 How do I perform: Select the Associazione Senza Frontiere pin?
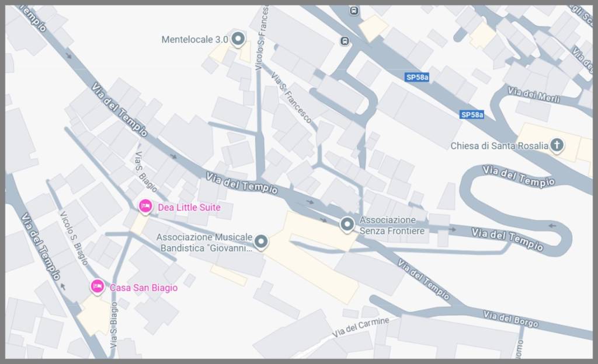[x=347, y=225]
